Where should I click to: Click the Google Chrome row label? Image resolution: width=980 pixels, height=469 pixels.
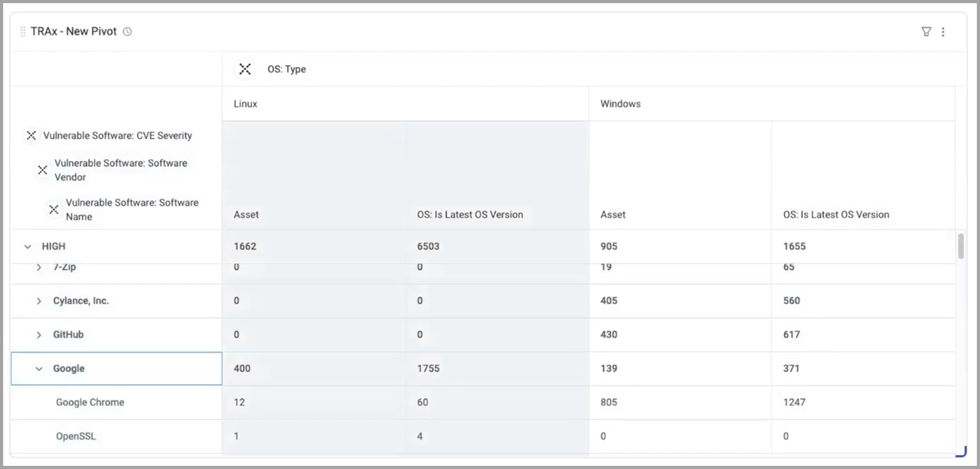tap(90, 402)
